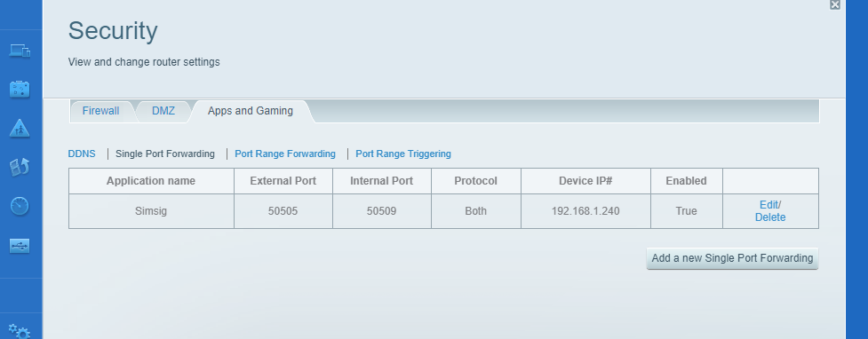Go to Port Range Triggering

pyautogui.click(x=403, y=154)
